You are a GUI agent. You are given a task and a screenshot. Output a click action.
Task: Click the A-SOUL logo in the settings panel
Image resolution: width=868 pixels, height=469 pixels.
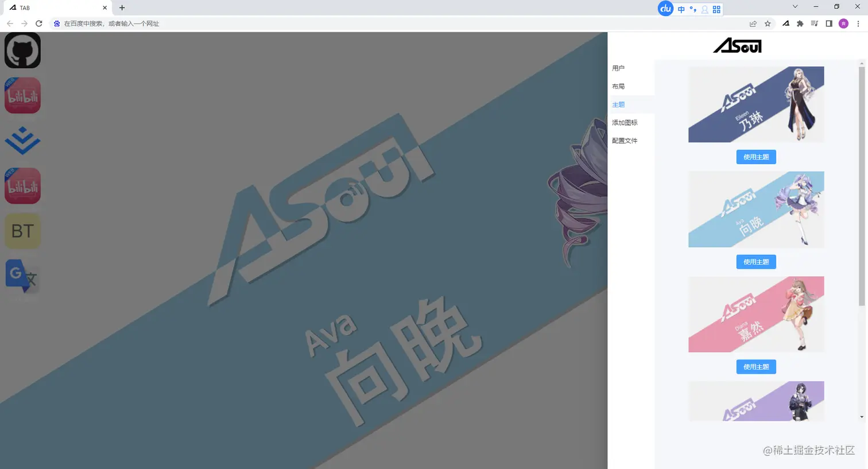(x=737, y=46)
